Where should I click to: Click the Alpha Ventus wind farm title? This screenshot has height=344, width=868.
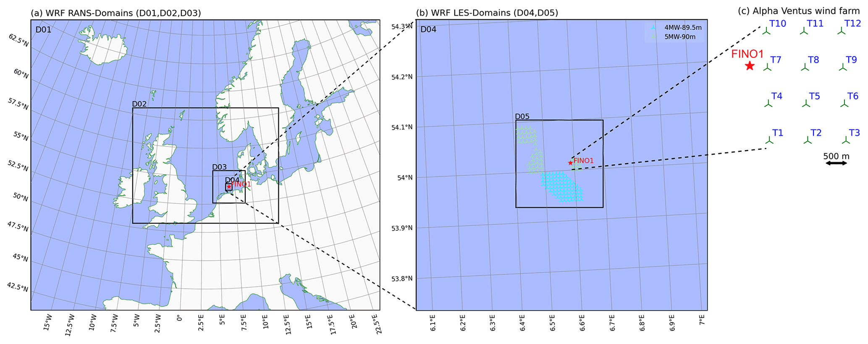tap(799, 11)
